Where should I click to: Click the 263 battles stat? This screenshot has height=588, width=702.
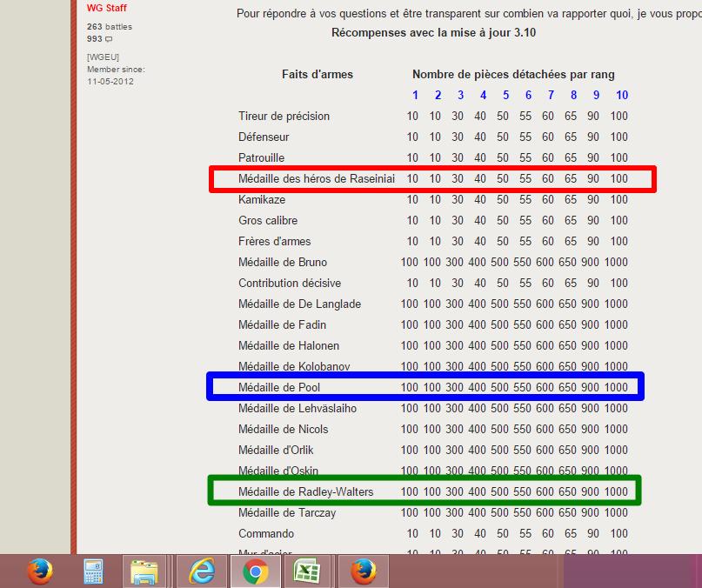110,27
